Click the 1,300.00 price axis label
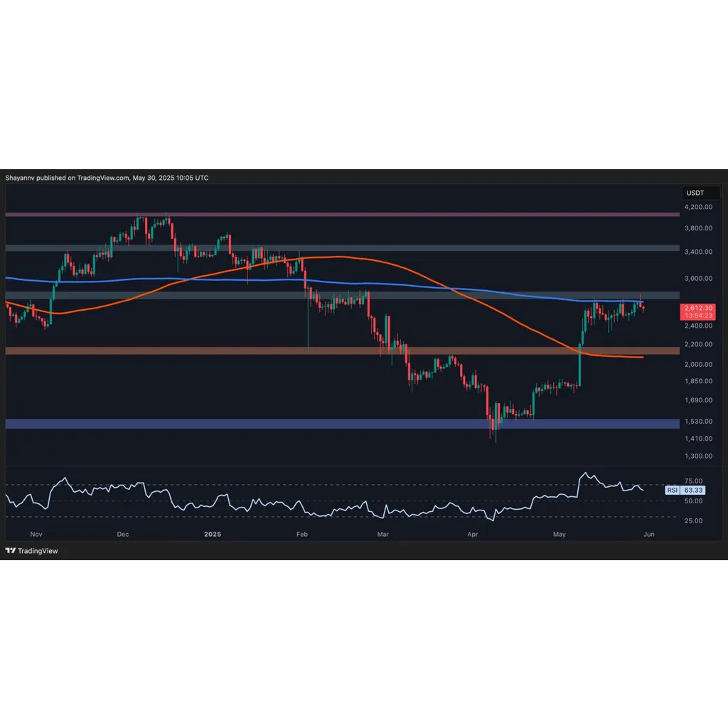Viewport: 728px width, 728px height. [x=698, y=456]
